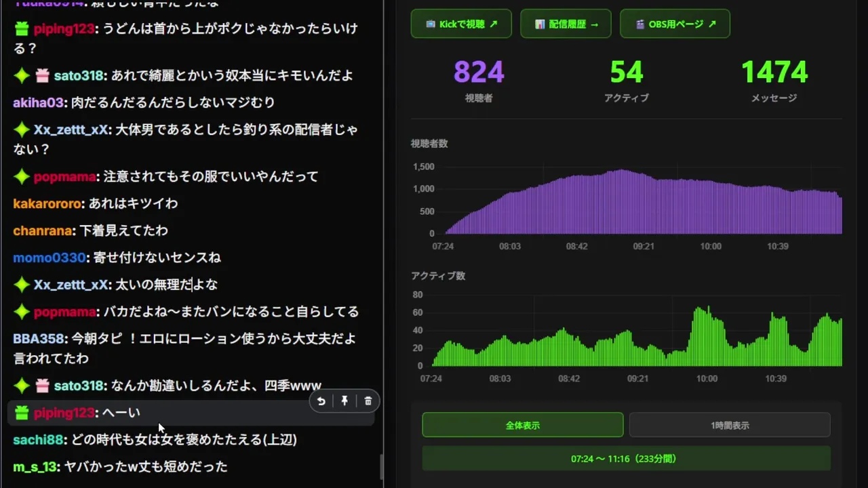Open Kickで視聴 link button

point(461,24)
